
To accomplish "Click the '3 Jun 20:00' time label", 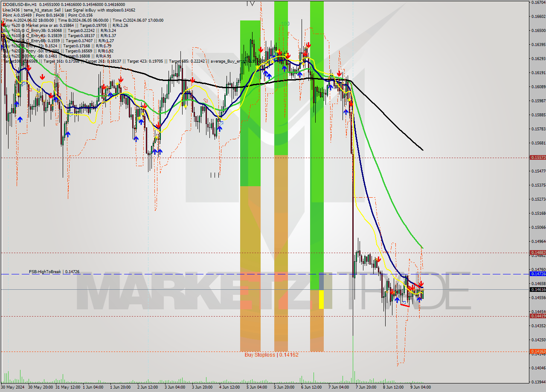I will tap(202, 387).
